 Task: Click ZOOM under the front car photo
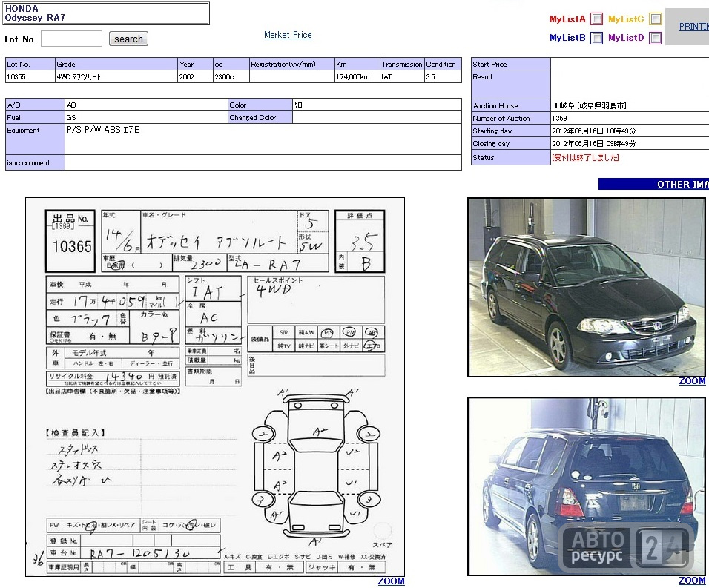(692, 381)
